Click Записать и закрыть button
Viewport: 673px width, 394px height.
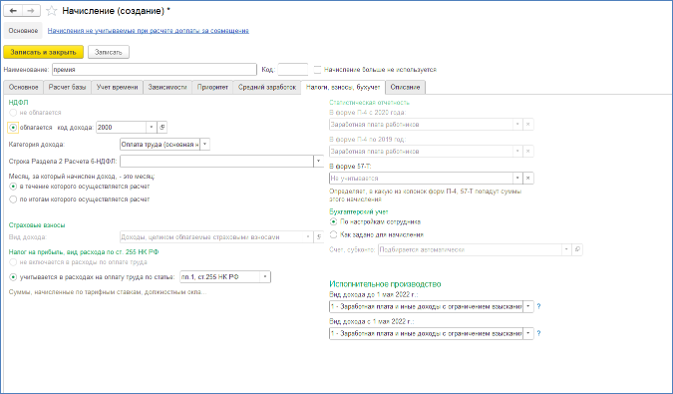43,52
